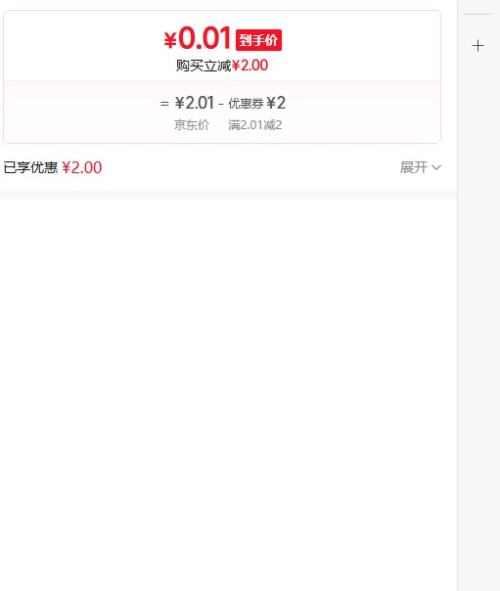Click the 购买立减¥2.00 text
500x591 pixels.
click(222, 66)
